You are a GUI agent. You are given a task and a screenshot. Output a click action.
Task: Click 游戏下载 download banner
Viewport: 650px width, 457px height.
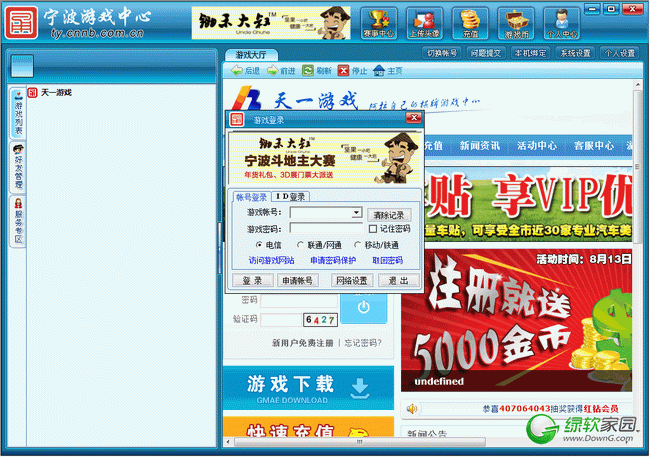308,388
